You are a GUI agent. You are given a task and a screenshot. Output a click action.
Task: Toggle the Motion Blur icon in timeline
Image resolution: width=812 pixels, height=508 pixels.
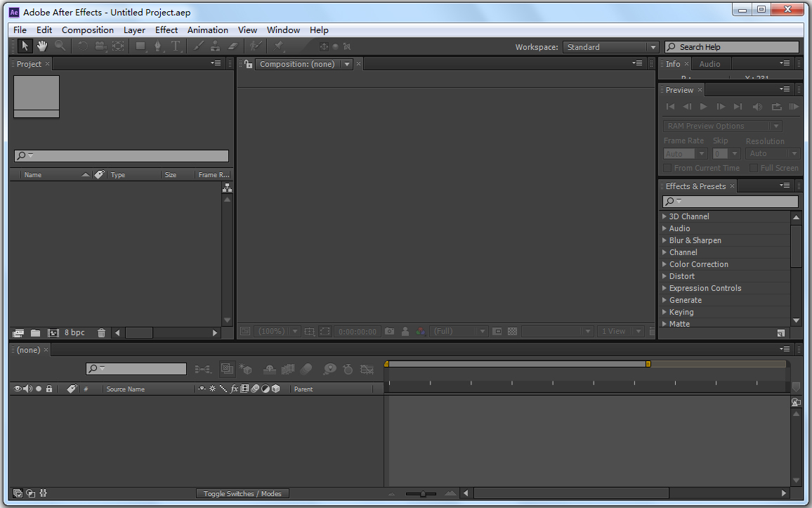[306, 369]
